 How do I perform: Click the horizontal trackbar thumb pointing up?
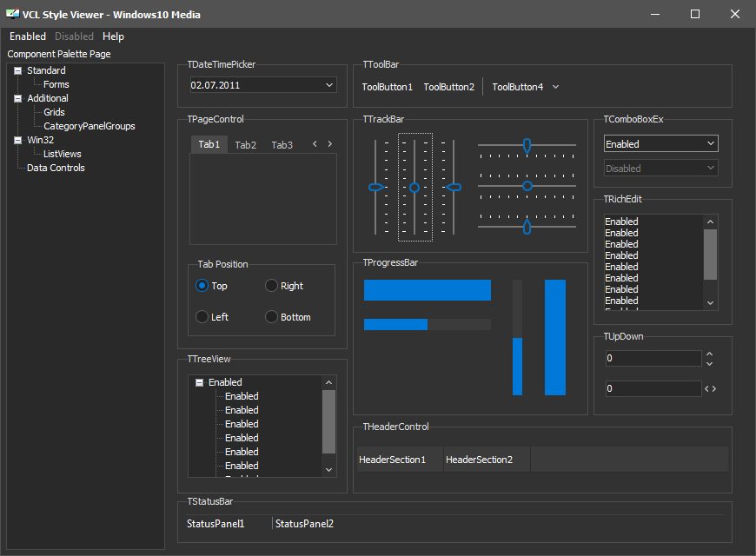tap(527, 227)
